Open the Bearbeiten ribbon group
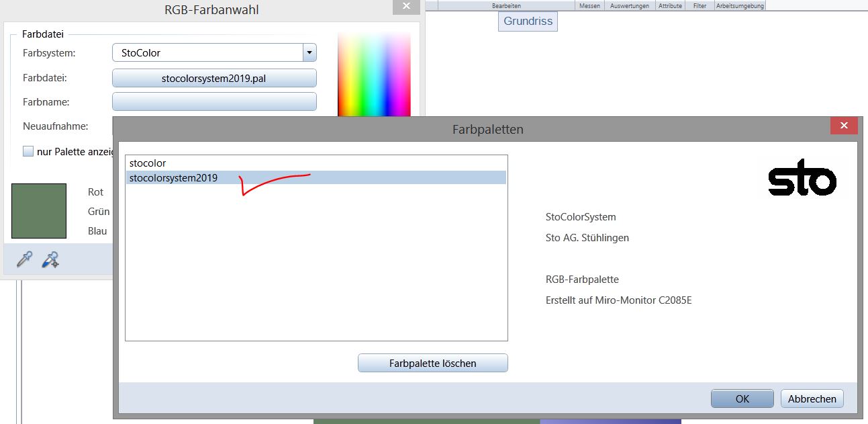The height and width of the screenshot is (424, 868). coord(506,5)
